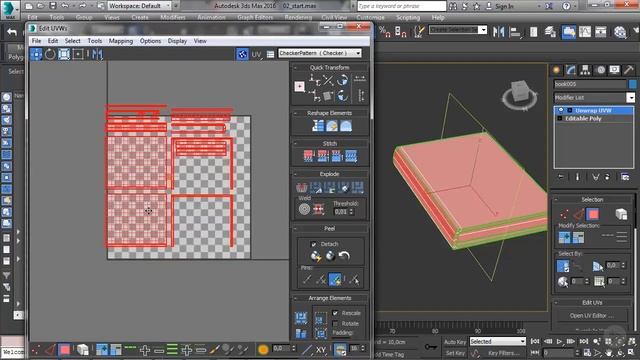The width and height of the screenshot is (640, 360).
Task: Open the Tools menu in Edit UVWs window
Action: click(x=95, y=41)
